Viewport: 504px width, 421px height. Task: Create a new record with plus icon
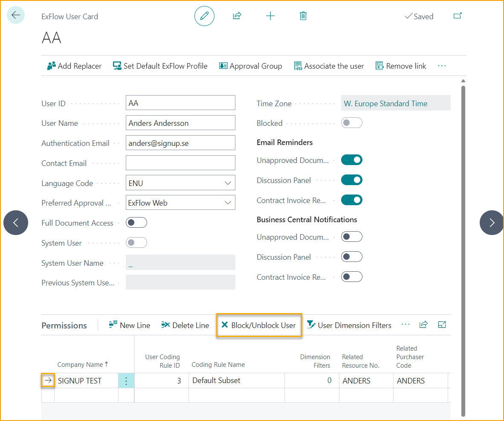click(270, 16)
